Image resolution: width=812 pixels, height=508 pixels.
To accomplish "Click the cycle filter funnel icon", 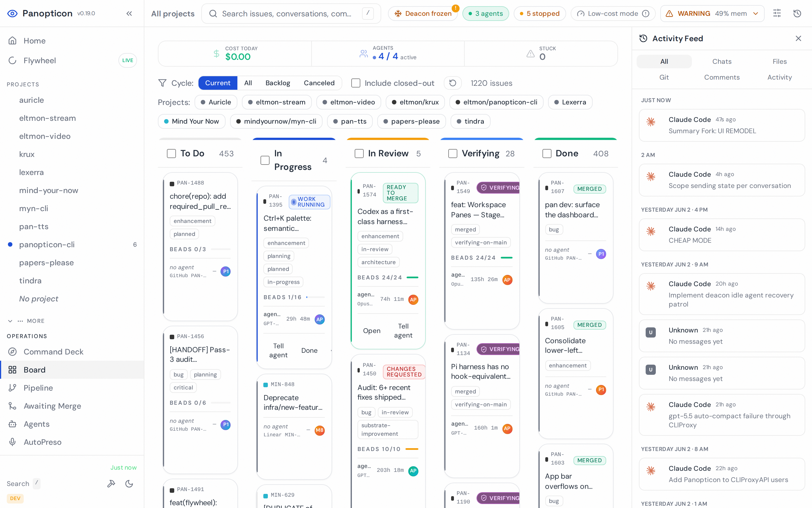I will 162,83.
